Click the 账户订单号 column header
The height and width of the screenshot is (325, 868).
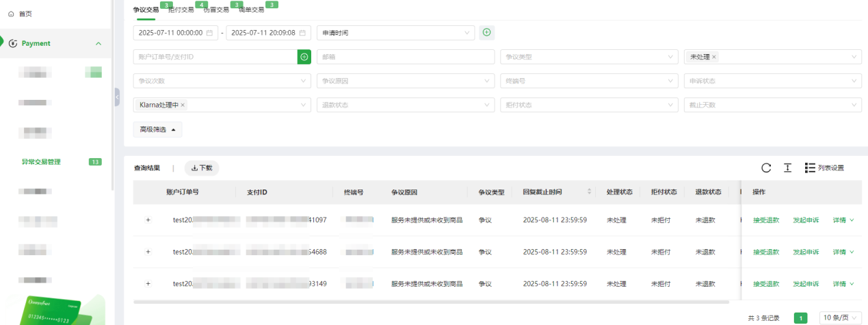point(183,192)
